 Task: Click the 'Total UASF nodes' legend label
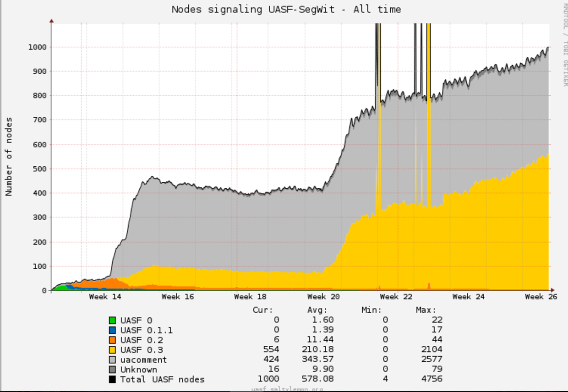(163, 379)
